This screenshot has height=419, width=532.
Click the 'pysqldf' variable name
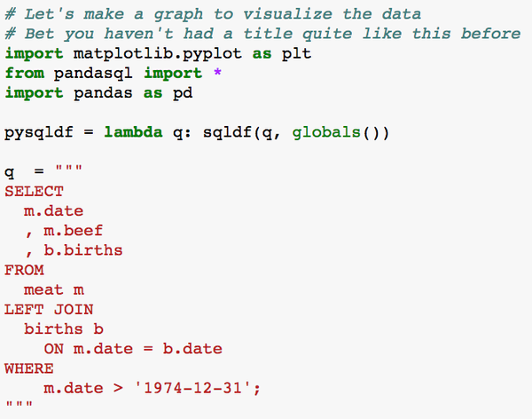[x=38, y=133]
